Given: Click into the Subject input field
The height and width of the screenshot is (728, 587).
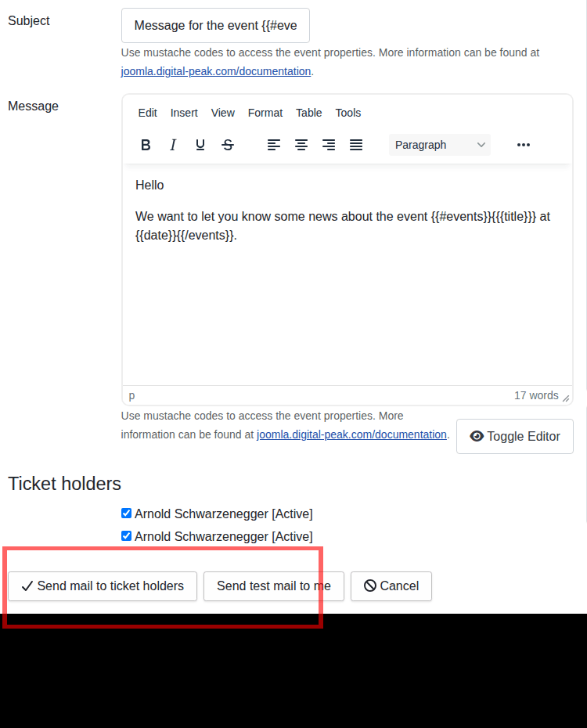Looking at the screenshot, I should (215, 25).
